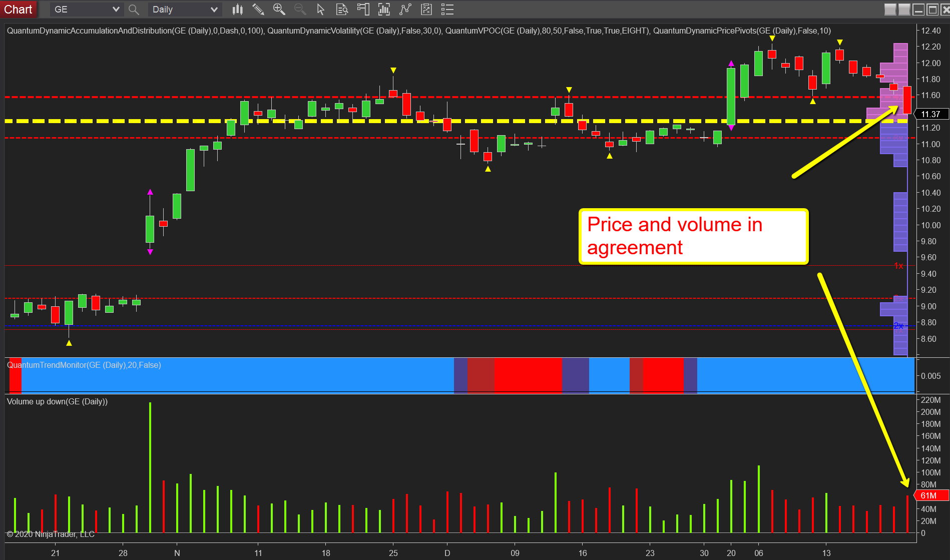Click the 8.60 price axis label
Screen dimensions: 950x560
[x=928, y=339]
